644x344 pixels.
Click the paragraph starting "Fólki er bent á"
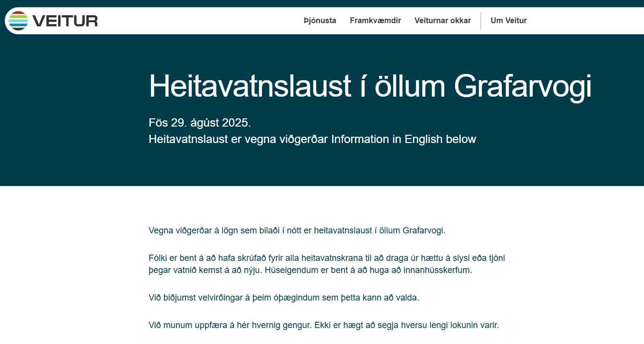point(327,264)
